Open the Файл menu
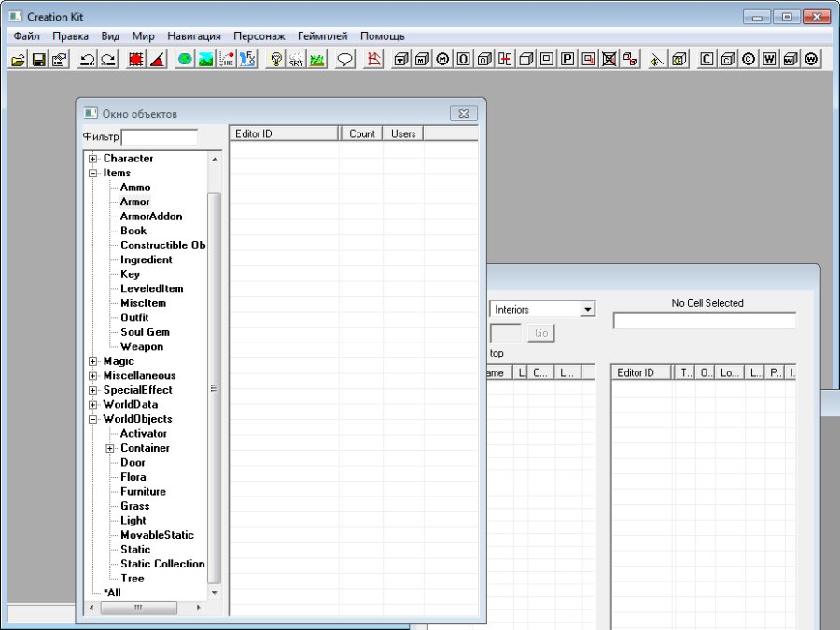840x630 pixels. 27,35
